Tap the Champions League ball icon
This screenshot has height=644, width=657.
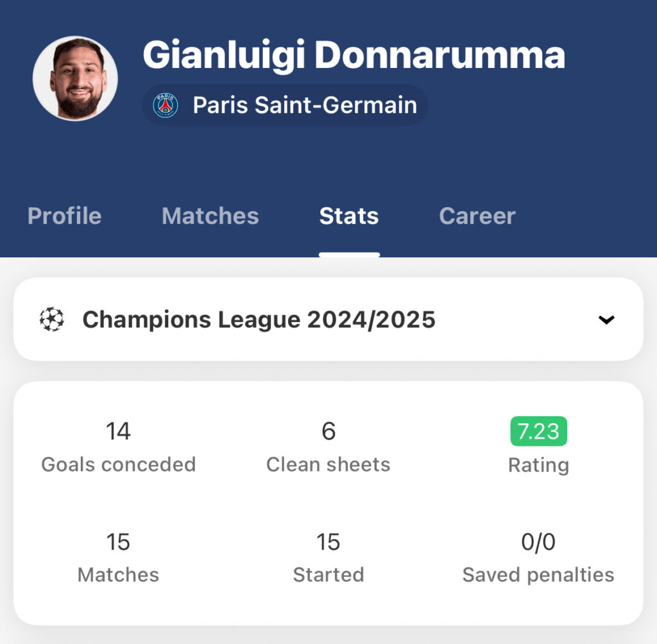point(52,319)
